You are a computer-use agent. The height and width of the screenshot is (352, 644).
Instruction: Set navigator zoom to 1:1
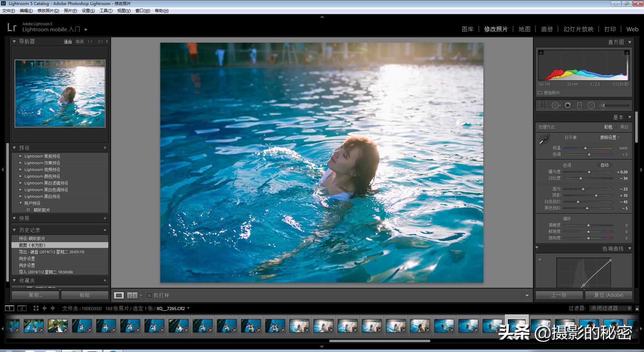pyautogui.click(x=90, y=42)
